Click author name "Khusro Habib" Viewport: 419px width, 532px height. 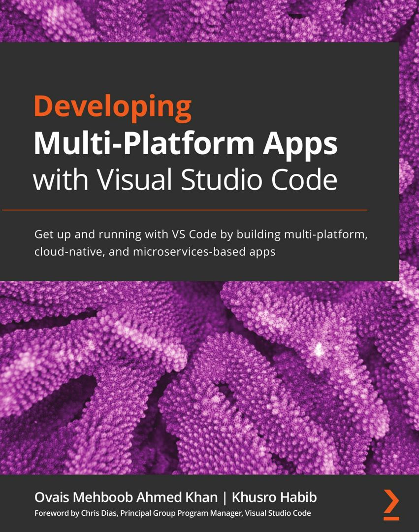click(x=274, y=497)
